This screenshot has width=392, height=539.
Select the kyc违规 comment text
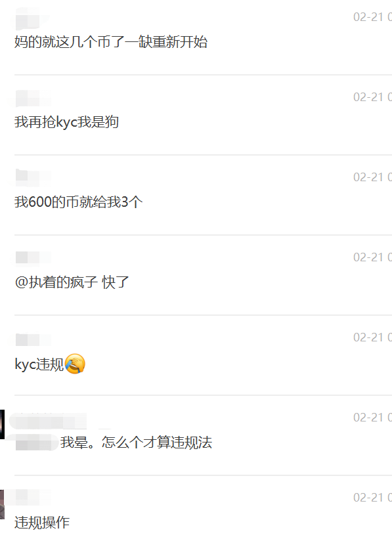click(39, 364)
